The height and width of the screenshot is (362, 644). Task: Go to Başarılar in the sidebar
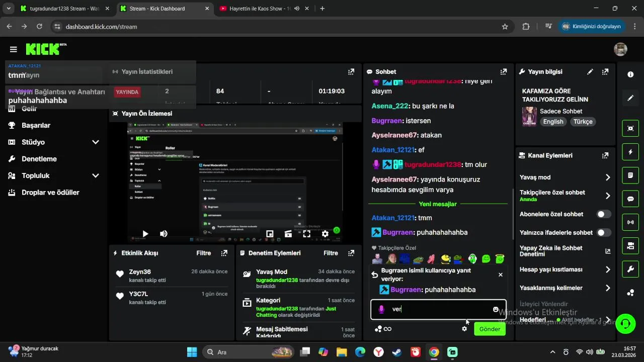(x=36, y=125)
